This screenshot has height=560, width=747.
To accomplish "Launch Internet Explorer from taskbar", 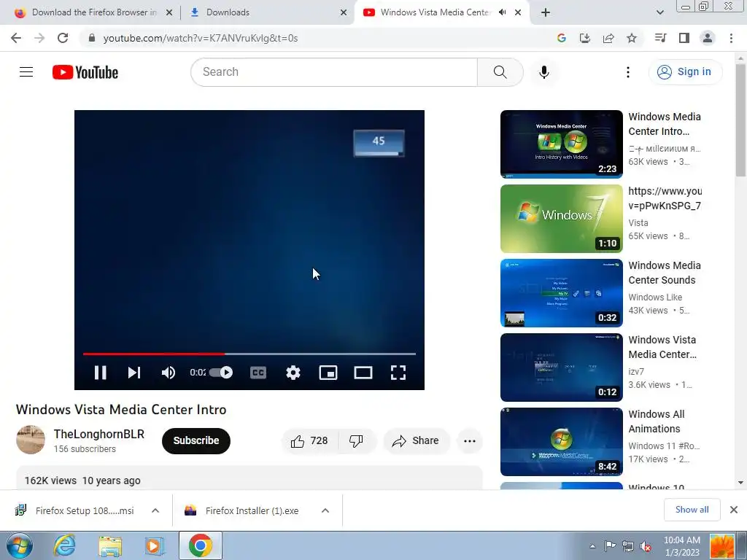I will (x=64, y=545).
